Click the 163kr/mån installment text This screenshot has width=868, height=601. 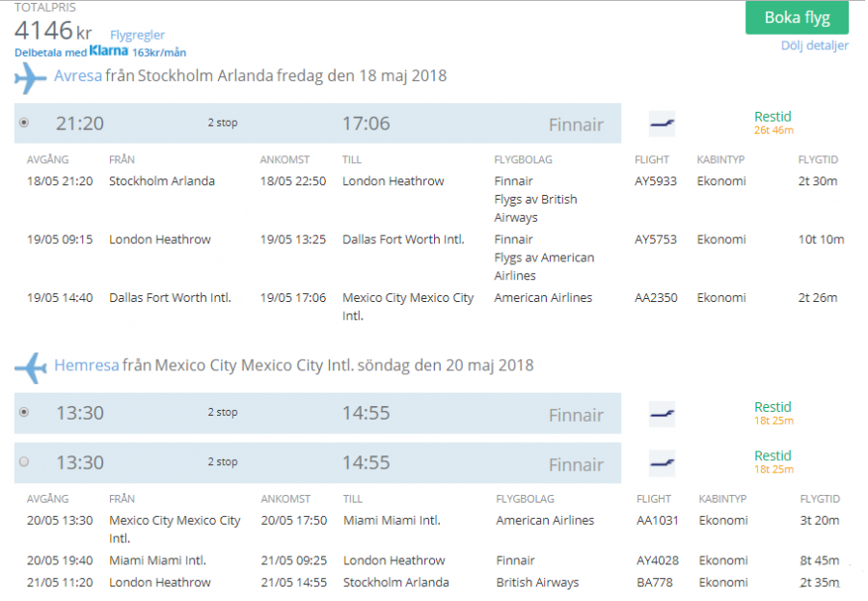159,52
